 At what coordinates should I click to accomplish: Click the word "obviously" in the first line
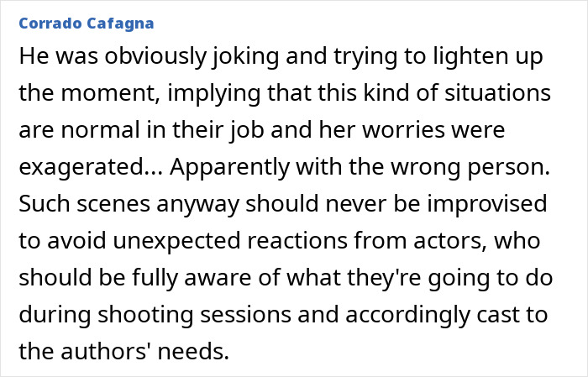point(155,56)
